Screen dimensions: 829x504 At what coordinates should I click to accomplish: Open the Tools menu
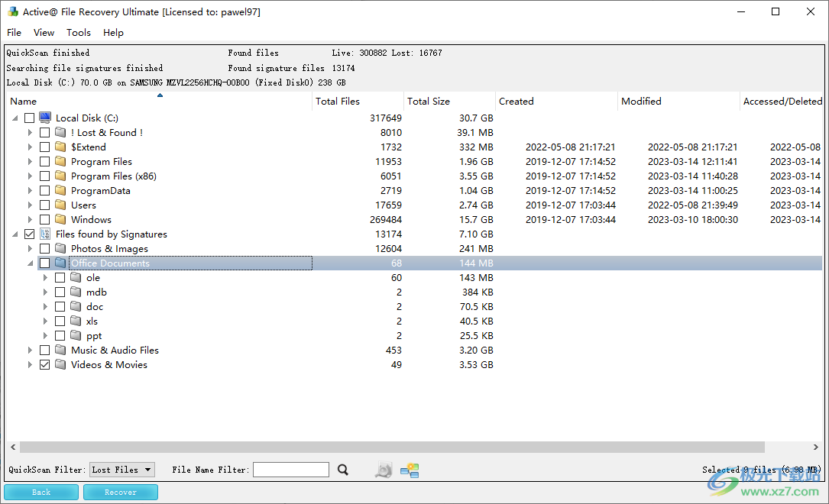[x=78, y=32]
